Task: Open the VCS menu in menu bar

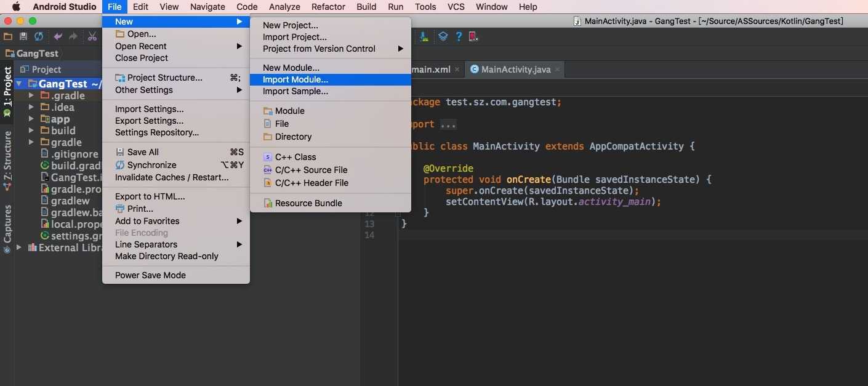Action: click(456, 7)
